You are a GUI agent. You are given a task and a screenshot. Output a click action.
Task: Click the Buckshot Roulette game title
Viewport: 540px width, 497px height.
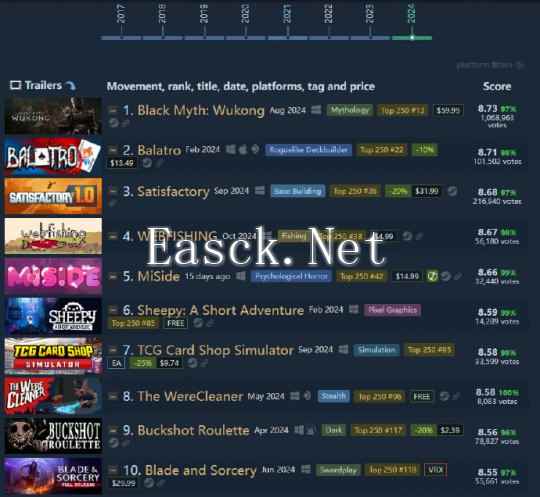click(193, 431)
